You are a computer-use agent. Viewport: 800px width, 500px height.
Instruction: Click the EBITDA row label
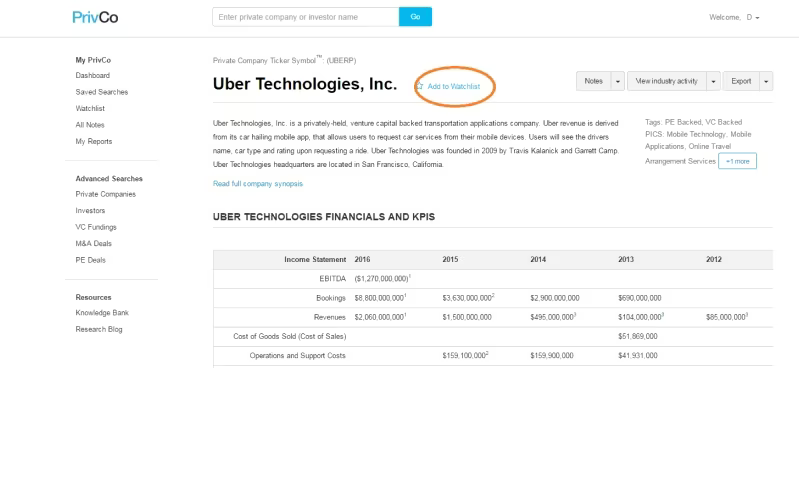coord(333,279)
